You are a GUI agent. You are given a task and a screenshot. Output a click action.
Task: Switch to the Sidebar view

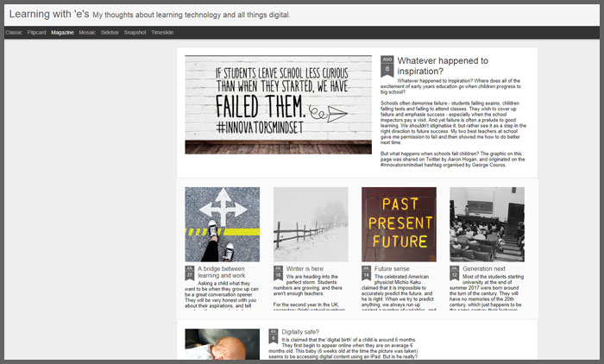click(110, 33)
